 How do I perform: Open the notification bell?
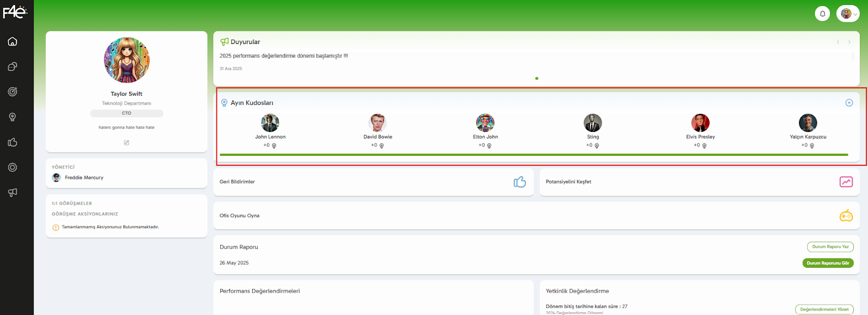tap(822, 14)
